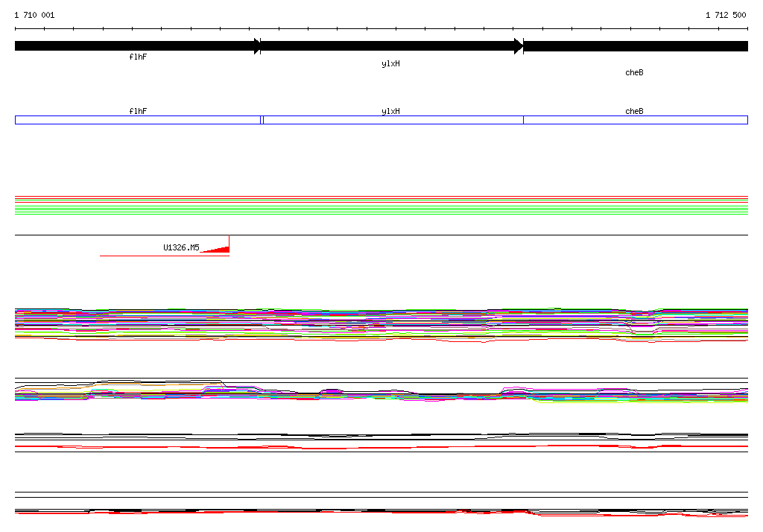Image resolution: width=763 pixels, height=532 pixels.
Task: Click the cheB label under the black bar
Action: pos(634,73)
